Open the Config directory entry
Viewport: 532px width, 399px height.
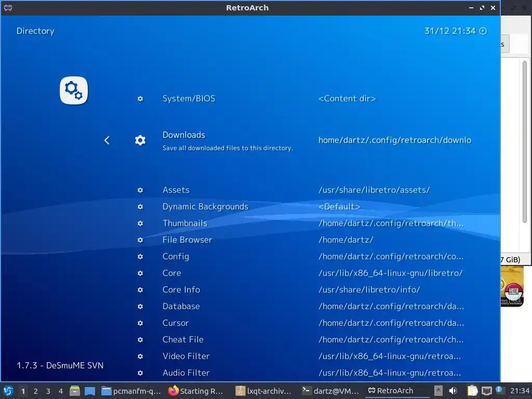[x=176, y=257]
